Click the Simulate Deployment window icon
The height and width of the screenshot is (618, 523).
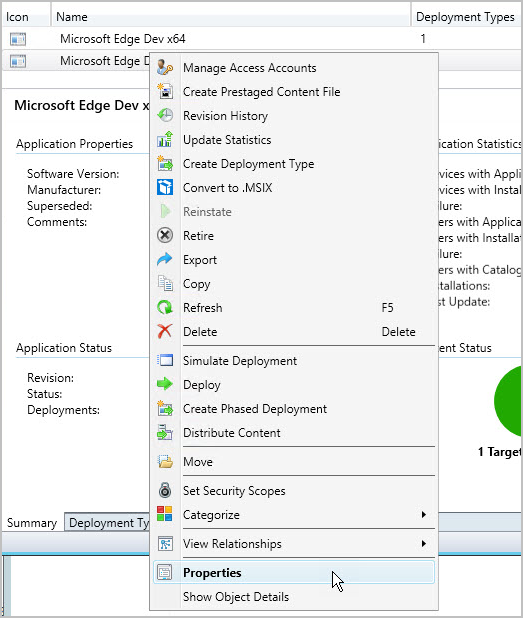(x=165, y=361)
